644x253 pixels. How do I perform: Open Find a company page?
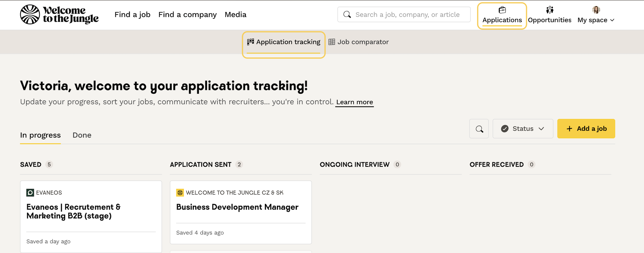[x=187, y=15]
